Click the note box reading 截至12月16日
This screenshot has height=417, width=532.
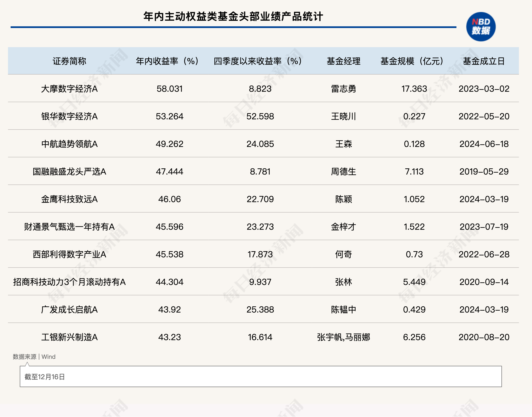(261, 376)
